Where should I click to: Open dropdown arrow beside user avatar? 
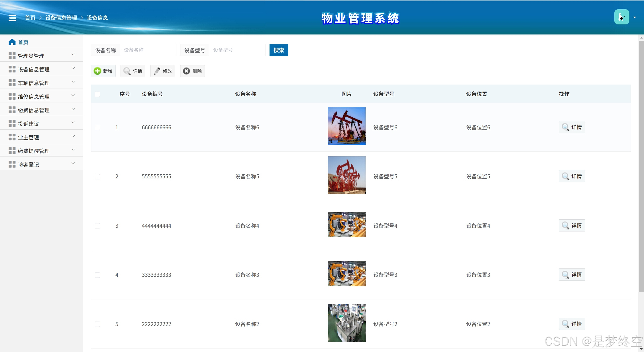coord(635,18)
